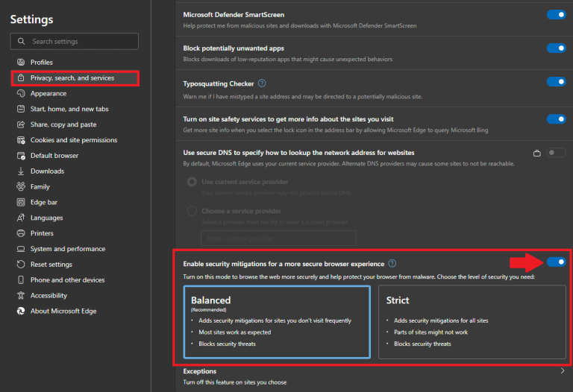Click the Appearance palette icon

[x=21, y=93]
